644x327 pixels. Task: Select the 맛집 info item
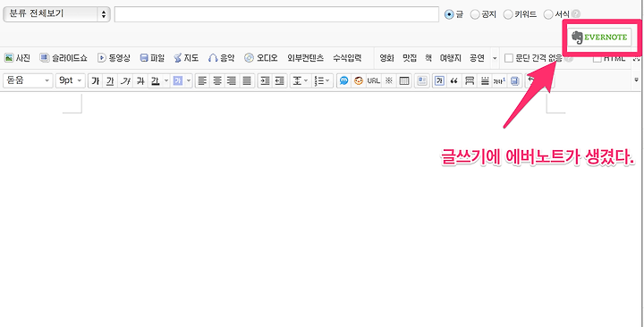tap(410, 58)
